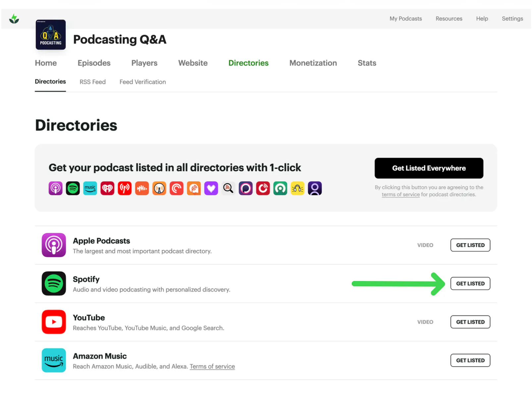Open the Help menu
The width and height of the screenshot is (532, 395).
[482, 19]
